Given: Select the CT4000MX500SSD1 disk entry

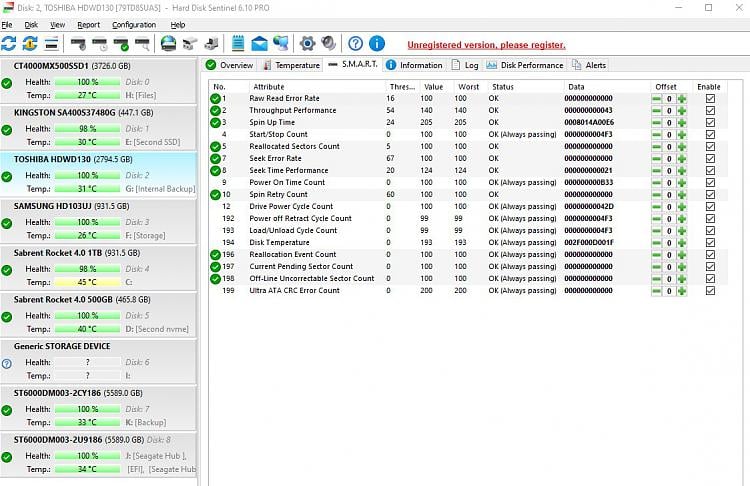Looking at the screenshot, I should (x=99, y=80).
